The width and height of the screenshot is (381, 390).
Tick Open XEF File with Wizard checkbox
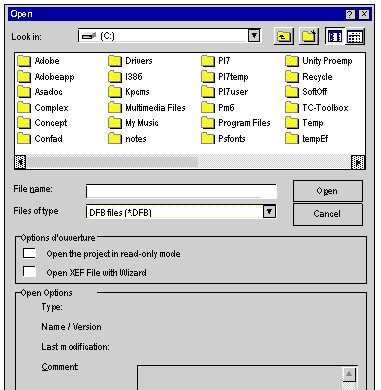coord(29,271)
